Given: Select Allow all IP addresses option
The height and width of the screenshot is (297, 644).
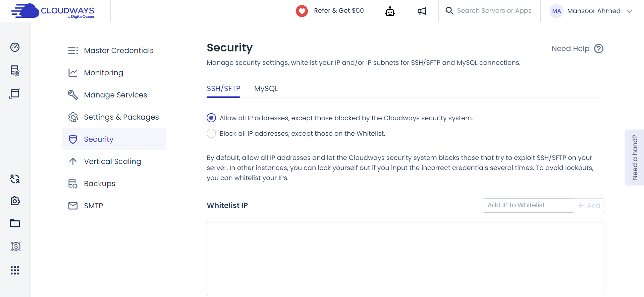Looking at the screenshot, I should (x=211, y=118).
